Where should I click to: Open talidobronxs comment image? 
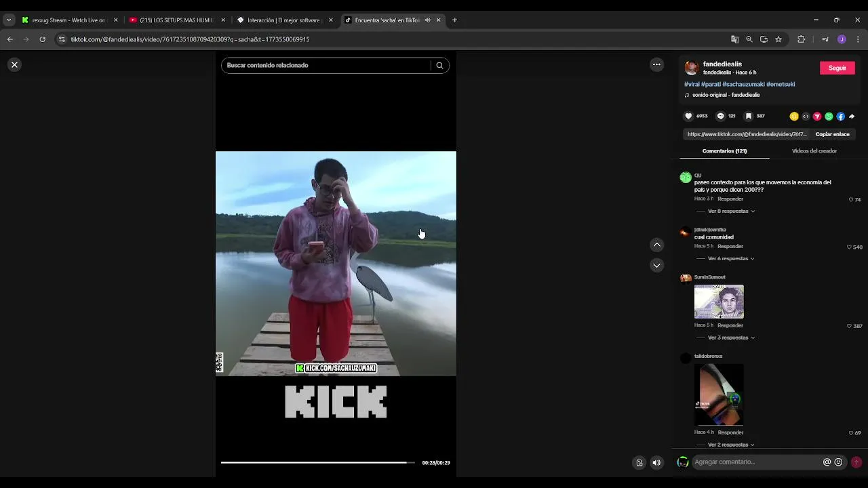point(719,394)
